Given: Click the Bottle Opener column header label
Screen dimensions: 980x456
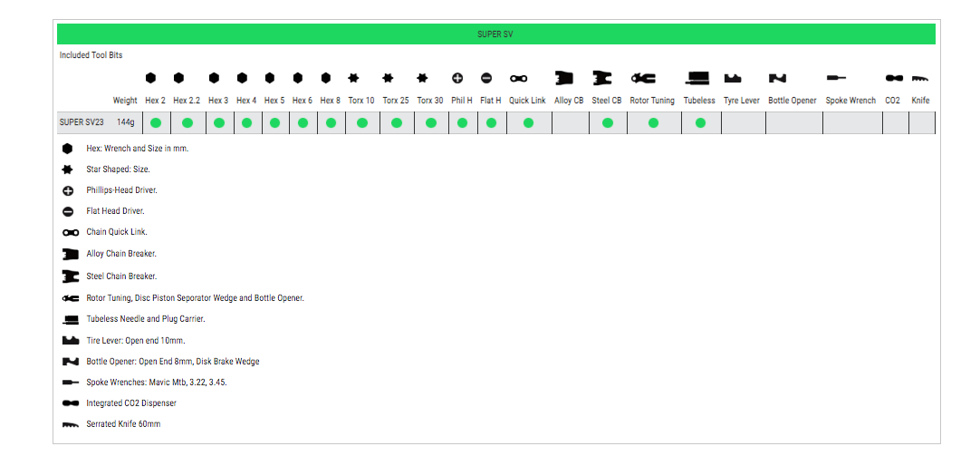Looking at the screenshot, I should pos(793,101).
